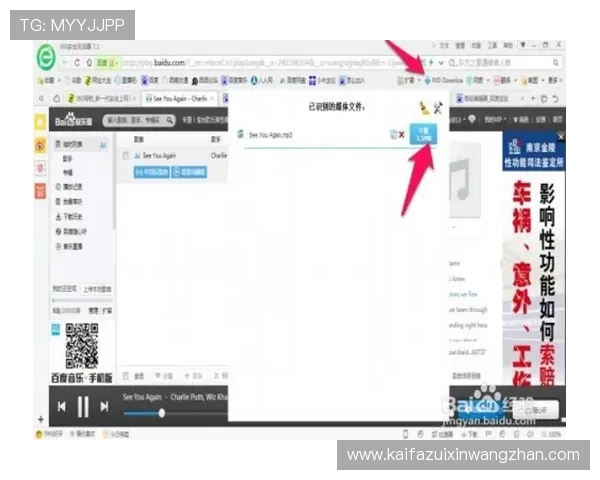Click the Baidu Music search magnifier icon
The image size is (600, 480).
click(170, 121)
